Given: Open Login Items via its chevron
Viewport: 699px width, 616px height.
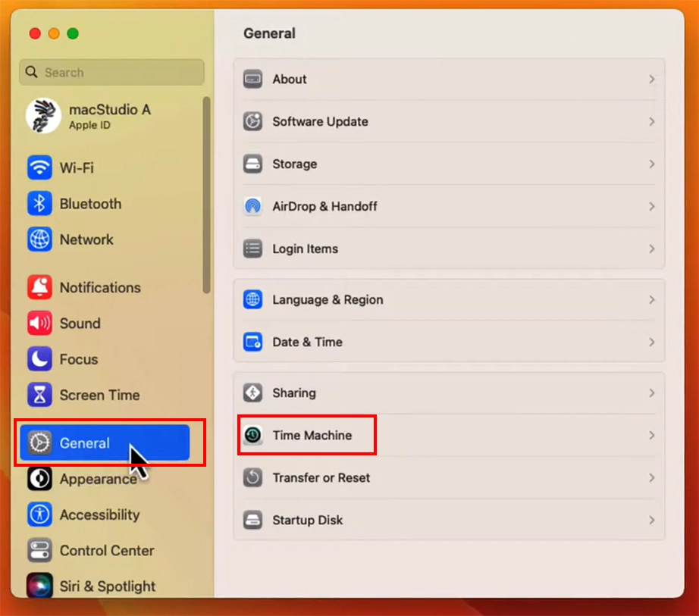Looking at the screenshot, I should click(x=652, y=249).
